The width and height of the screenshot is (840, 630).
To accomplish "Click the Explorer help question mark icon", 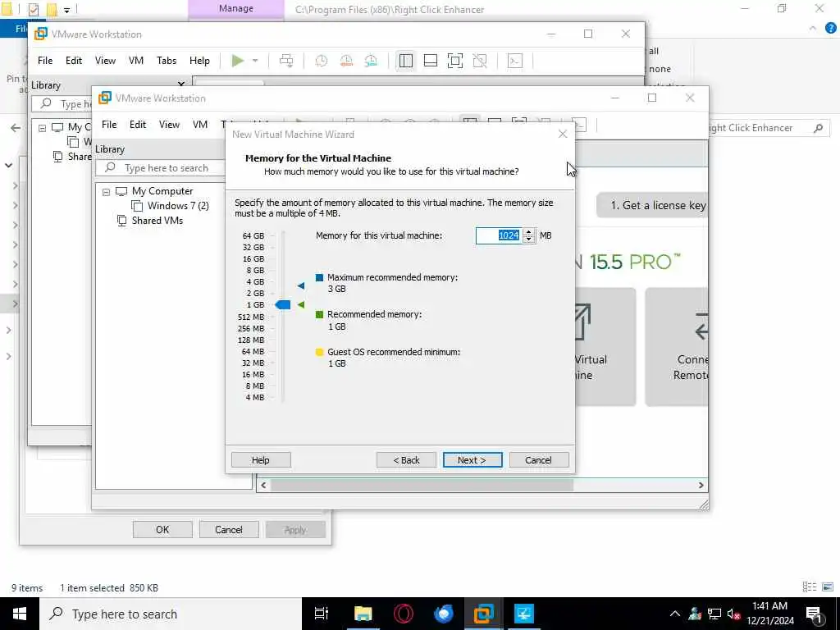I will tap(830, 29).
